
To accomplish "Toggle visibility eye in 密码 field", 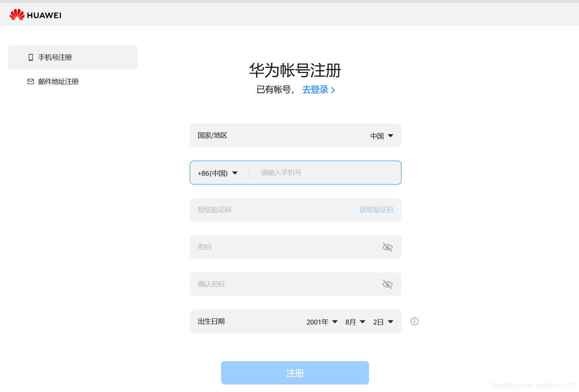I will 388,247.
